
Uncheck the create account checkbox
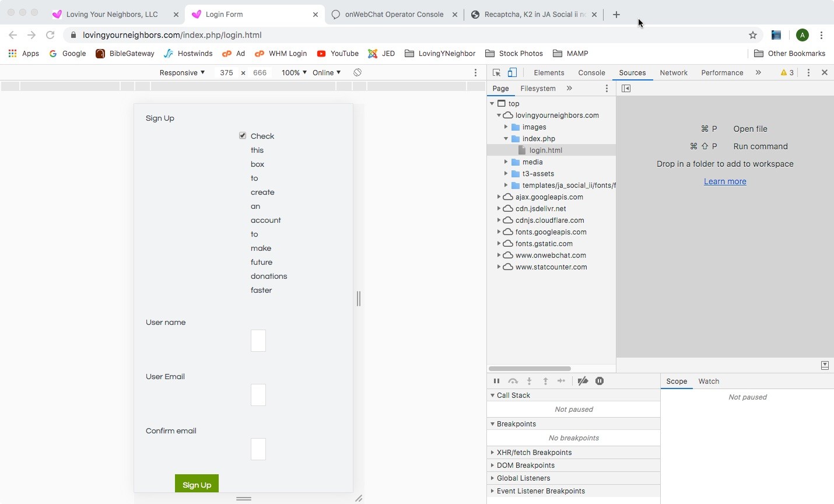243,136
